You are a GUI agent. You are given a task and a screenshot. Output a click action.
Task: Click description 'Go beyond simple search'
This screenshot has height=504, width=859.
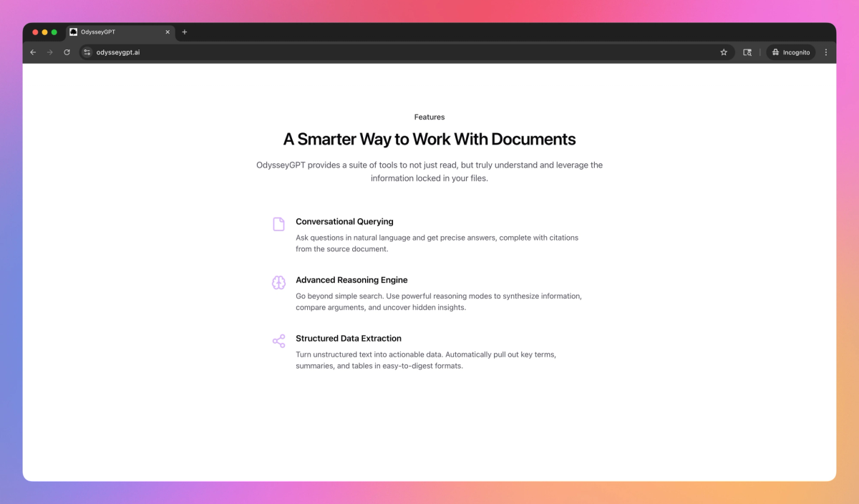pyautogui.click(x=439, y=301)
